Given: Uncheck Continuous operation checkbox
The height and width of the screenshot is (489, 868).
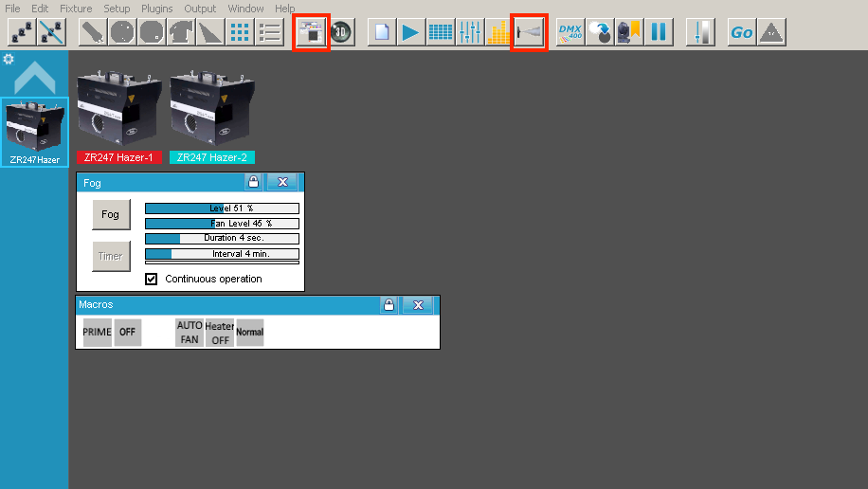Looking at the screenshot, I should pyautogui.click(x=151, y=279).
